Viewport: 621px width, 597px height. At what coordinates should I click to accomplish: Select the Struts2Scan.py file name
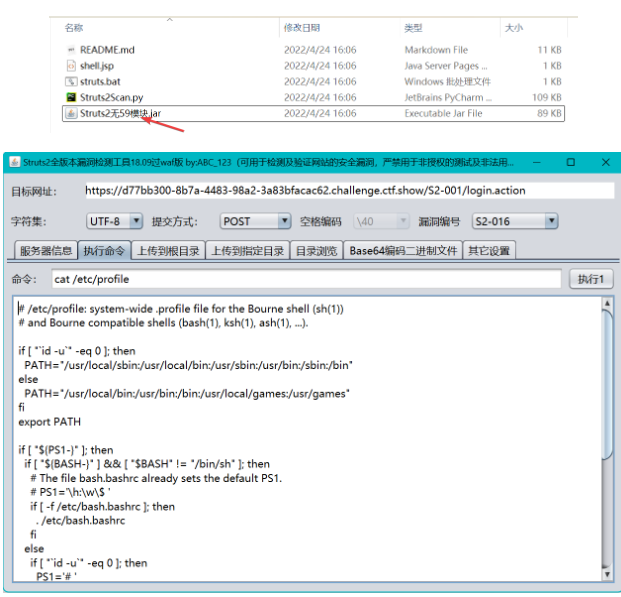point(111,97)
